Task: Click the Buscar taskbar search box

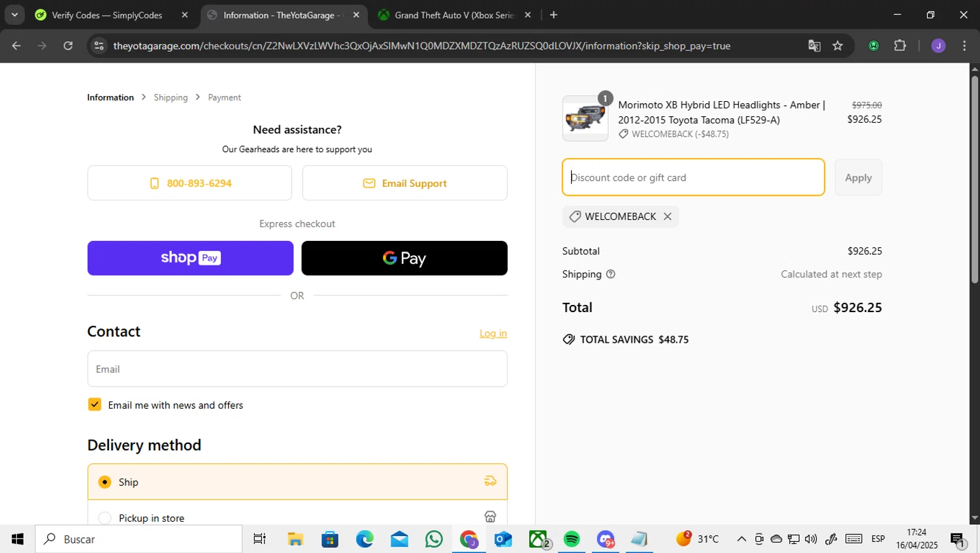Action: [139, 539]
